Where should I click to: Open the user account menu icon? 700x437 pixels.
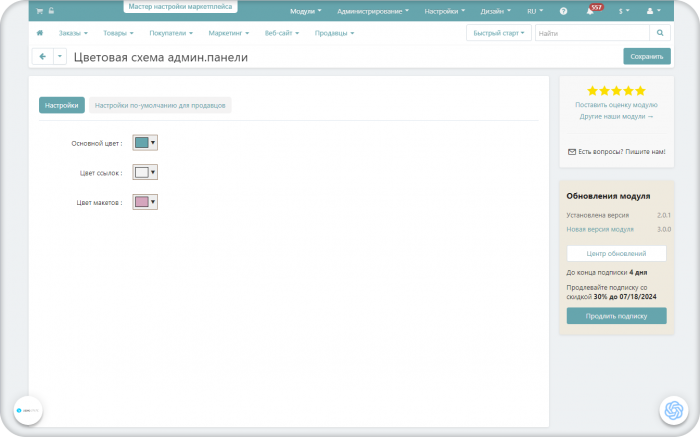tap(653, 11)
